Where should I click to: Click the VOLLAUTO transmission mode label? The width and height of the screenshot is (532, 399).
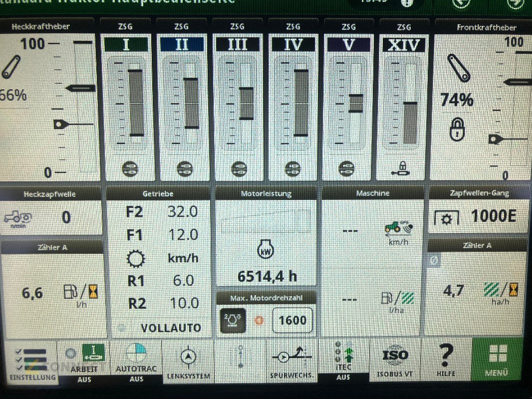coord(171,328)
